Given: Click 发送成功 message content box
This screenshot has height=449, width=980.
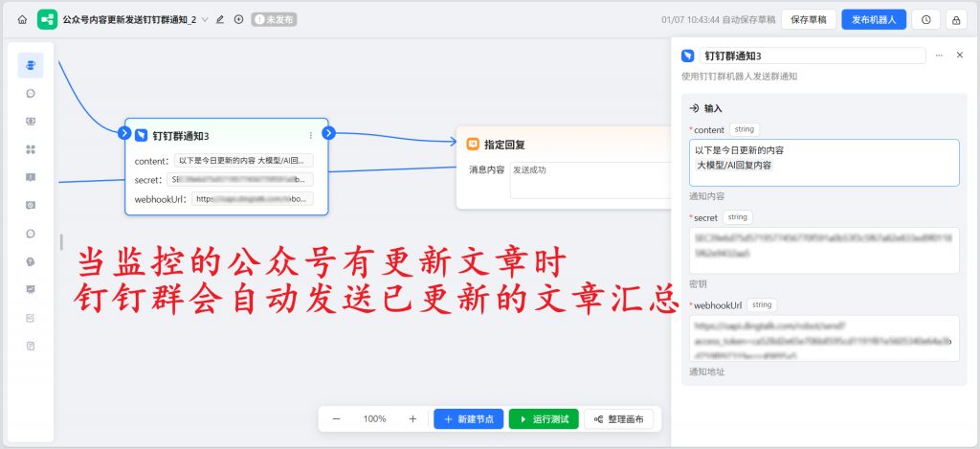Looking at the screenshot, I should (590, 180).
